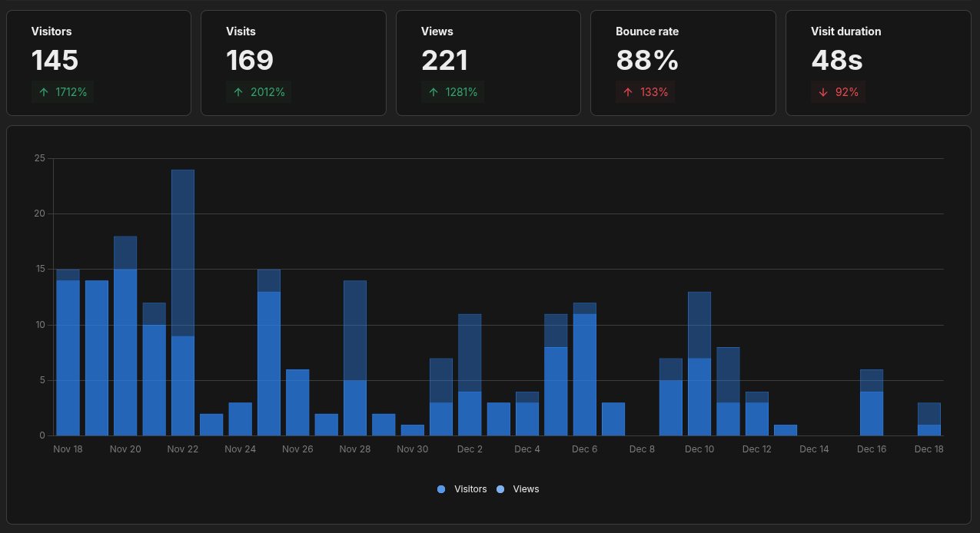Click the 2012% change link on Visits
The height and width of the screenshot is (533, 980).
258,91
